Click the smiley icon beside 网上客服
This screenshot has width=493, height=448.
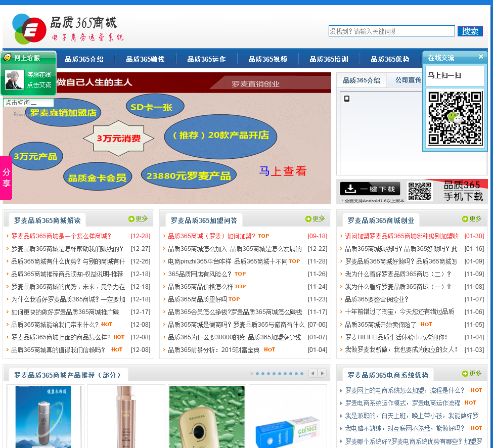[x=8, y=57]
